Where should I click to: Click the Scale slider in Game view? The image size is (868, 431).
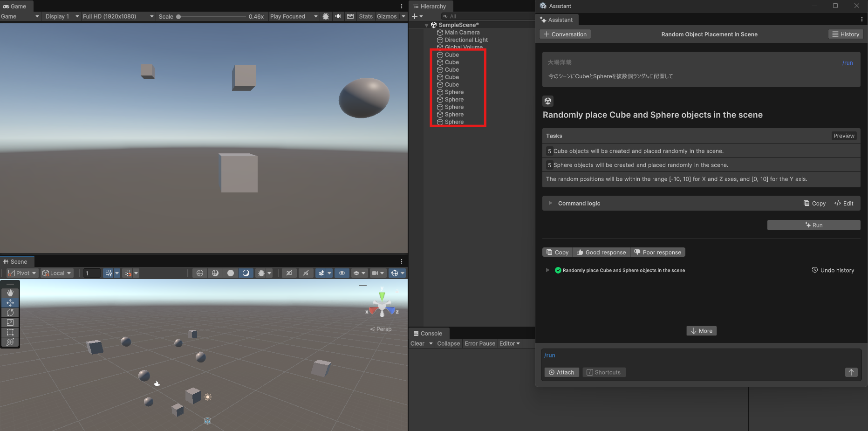[x=178, y=16]
